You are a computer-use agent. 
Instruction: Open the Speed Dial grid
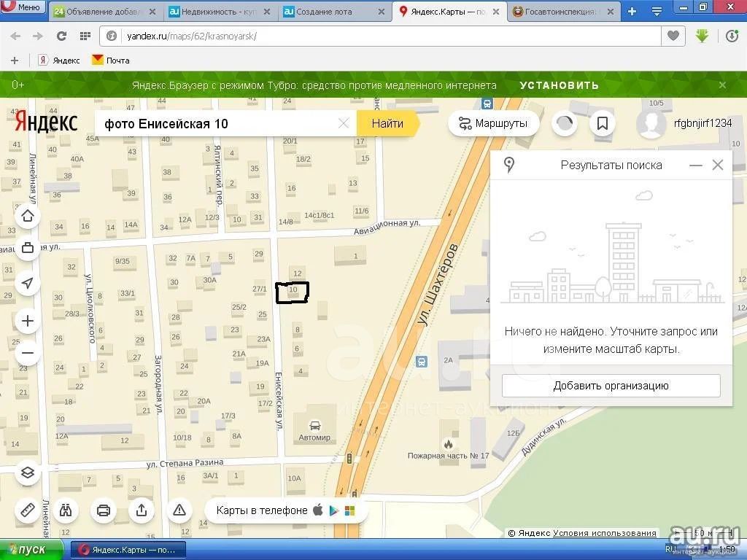click(x=85, y=36)
